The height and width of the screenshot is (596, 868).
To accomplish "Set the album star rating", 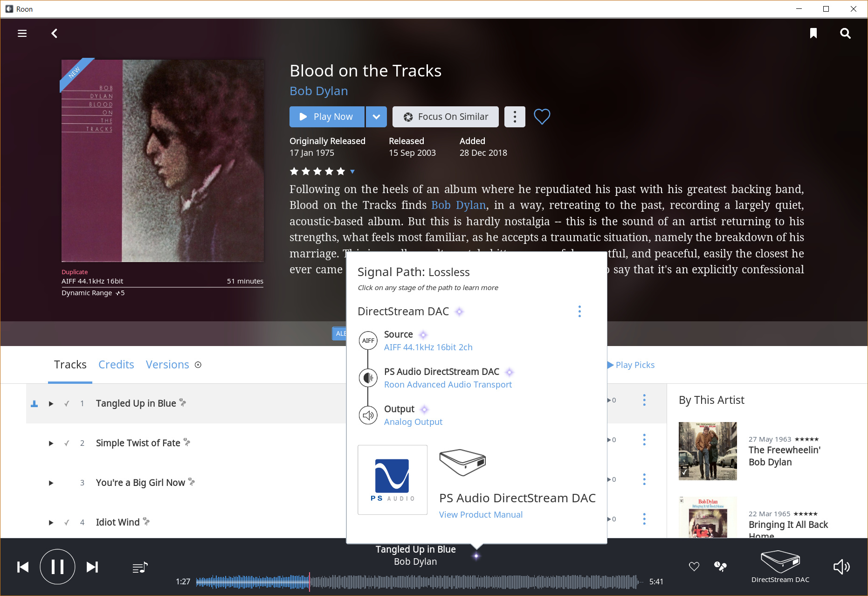I will (x=317, y=172).
